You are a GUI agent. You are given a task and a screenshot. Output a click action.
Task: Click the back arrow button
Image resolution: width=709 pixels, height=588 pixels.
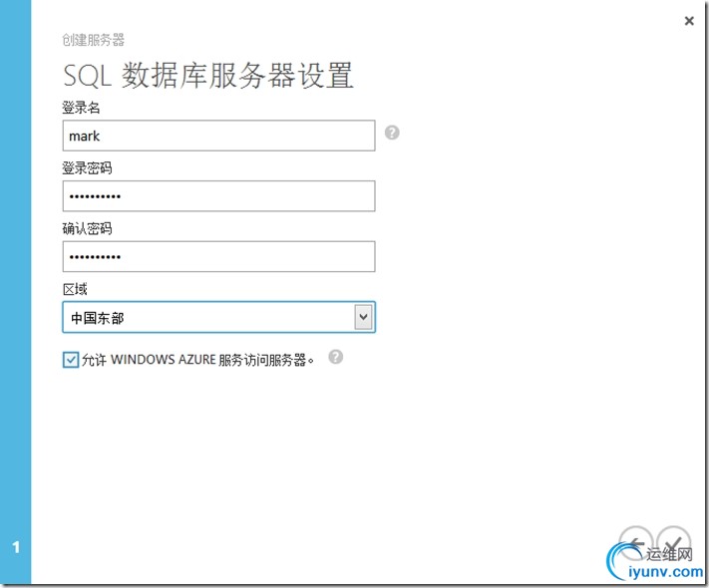tap(635, 542)
